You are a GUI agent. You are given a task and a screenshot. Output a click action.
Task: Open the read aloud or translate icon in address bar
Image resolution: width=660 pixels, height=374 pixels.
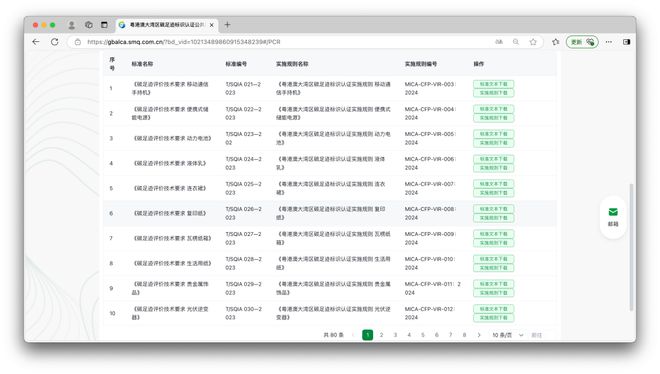point(499,42)
